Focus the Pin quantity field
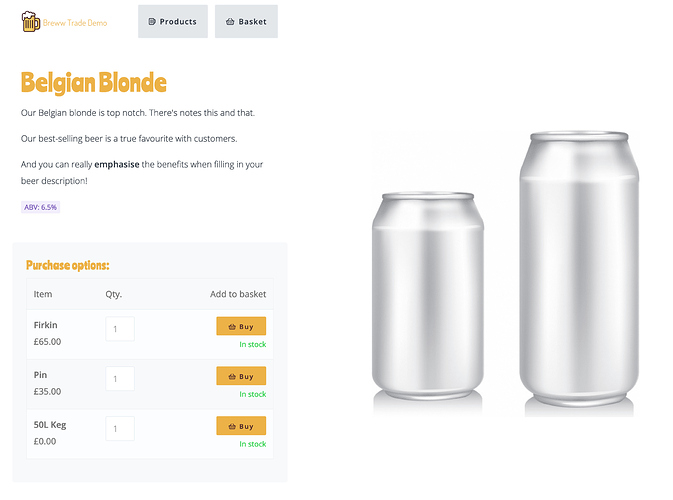Image resolution: width=673 pixels, height=500 pixels. (x=120, y=379)
